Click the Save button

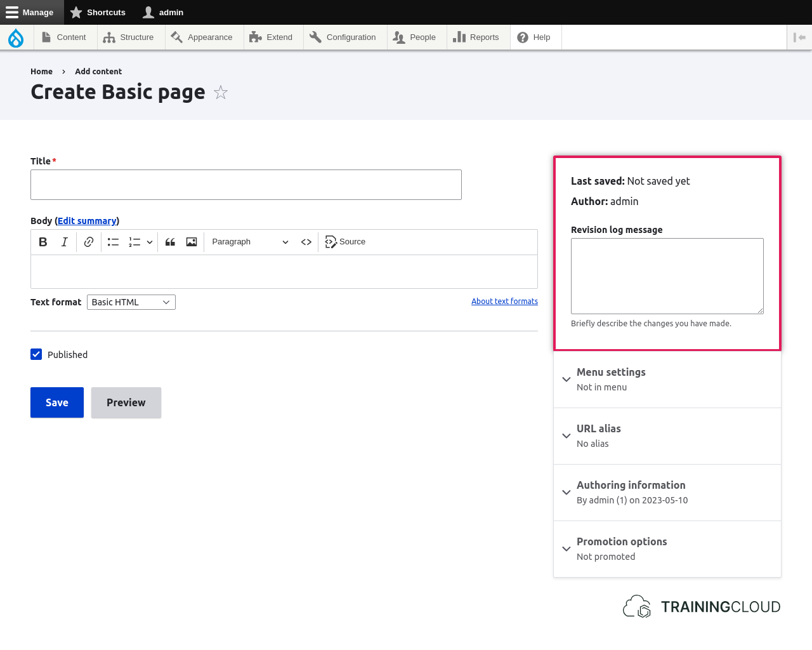click(57, 402)
